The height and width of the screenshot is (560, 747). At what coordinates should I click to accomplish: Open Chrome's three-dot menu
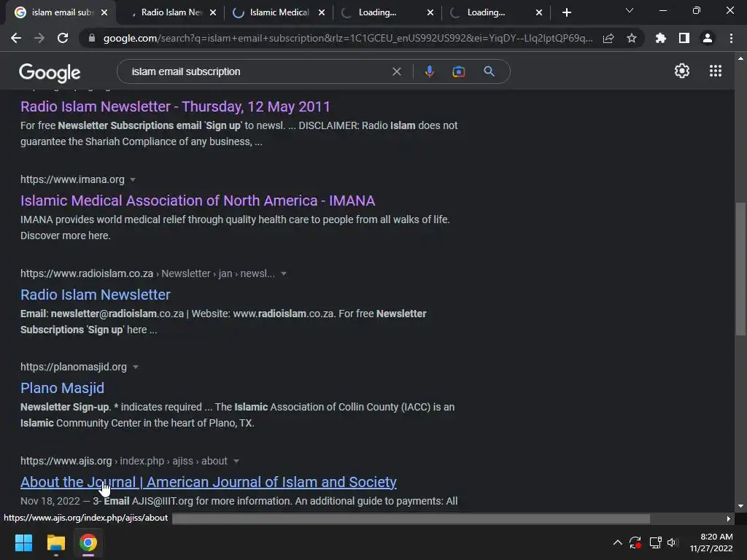click(x=731, y=38)
